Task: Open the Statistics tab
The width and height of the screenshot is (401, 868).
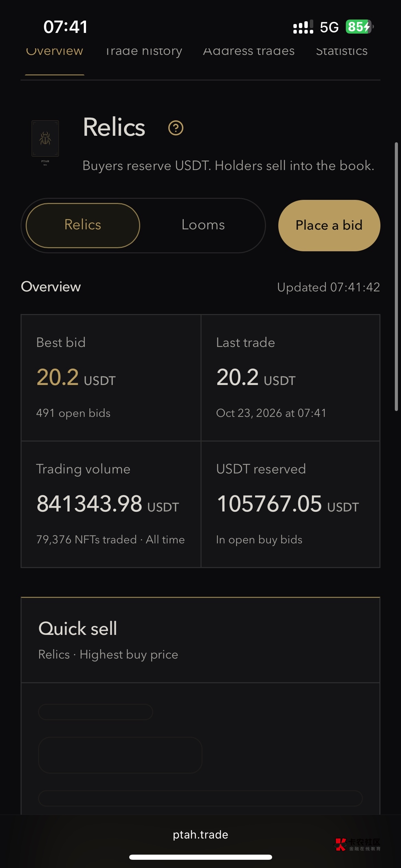Action: point(341,51)
